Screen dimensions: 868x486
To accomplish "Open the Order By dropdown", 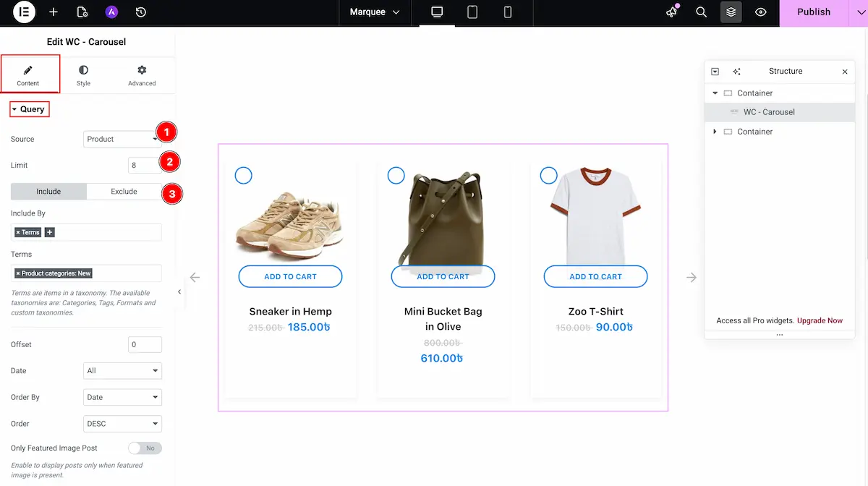I will pos(122,397).
